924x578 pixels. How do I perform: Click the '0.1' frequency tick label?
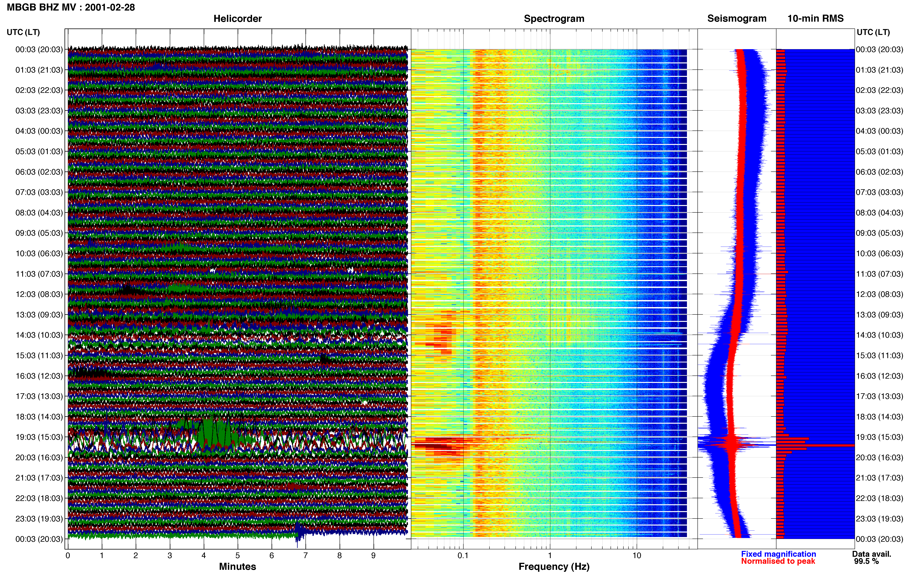pyautogui.click(x=463, y=555)
